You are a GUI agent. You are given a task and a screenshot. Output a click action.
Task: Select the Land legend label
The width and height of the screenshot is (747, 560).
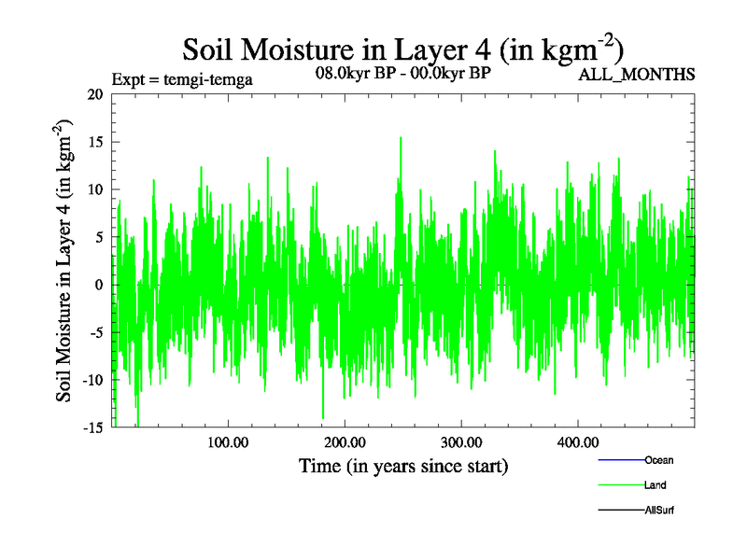pos(655,485)
